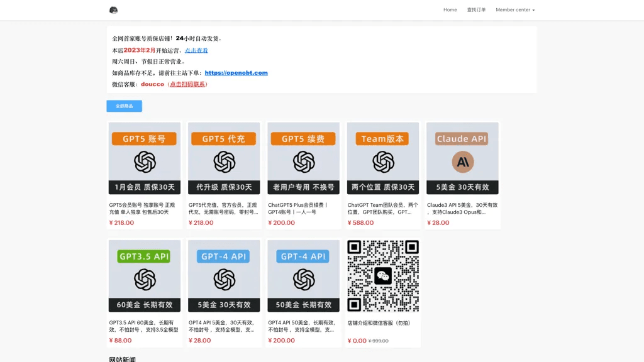Click the 1月会员 质保30天 banner
The image size is (644, 362).
coord(145,187)
